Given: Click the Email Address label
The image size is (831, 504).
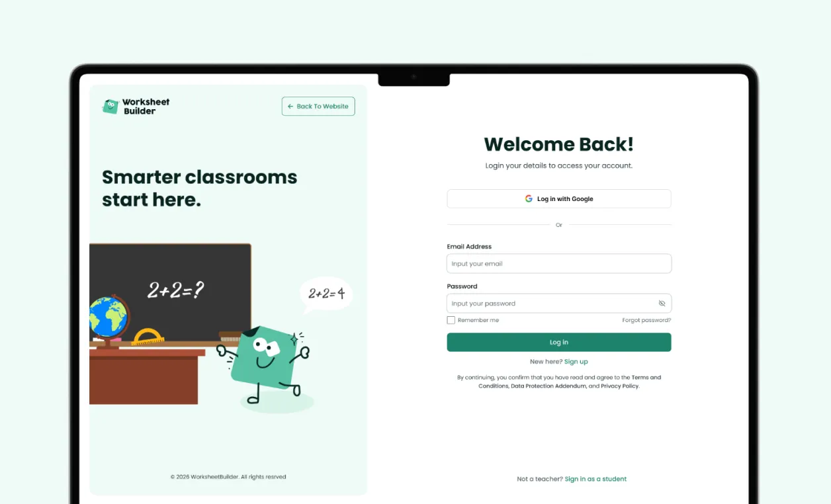Looking at the screenshot, I should [x=469, y=247].
